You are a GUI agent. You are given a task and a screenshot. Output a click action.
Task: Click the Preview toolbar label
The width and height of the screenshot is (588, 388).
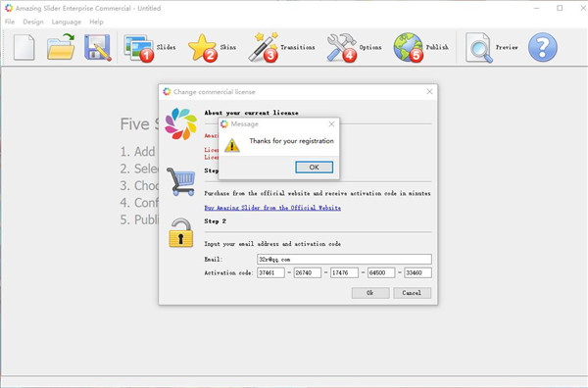pos(507,47)
